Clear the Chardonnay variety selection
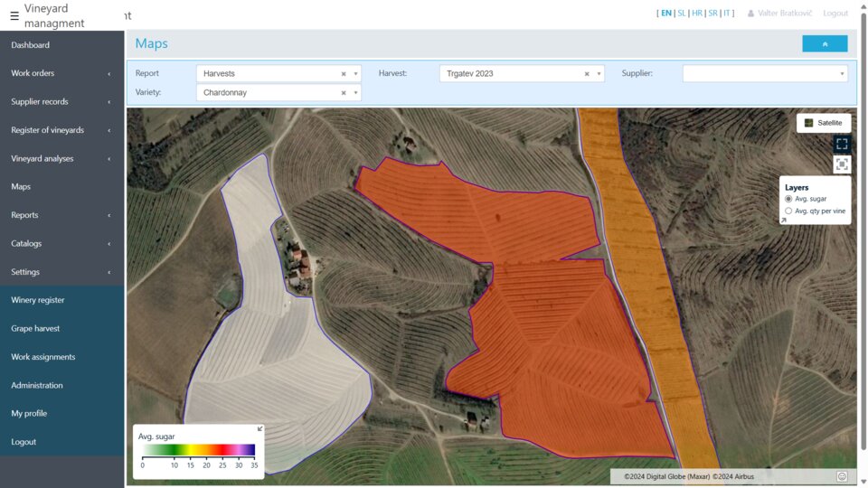 pos(344,93)
